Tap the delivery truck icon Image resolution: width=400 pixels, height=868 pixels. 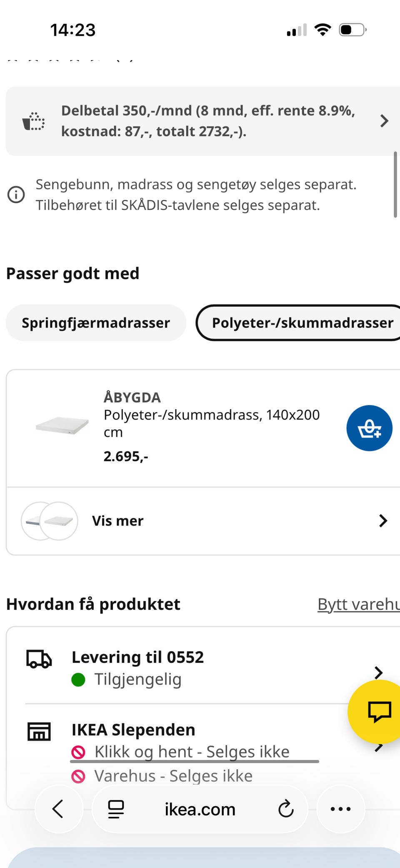(39, 659)
